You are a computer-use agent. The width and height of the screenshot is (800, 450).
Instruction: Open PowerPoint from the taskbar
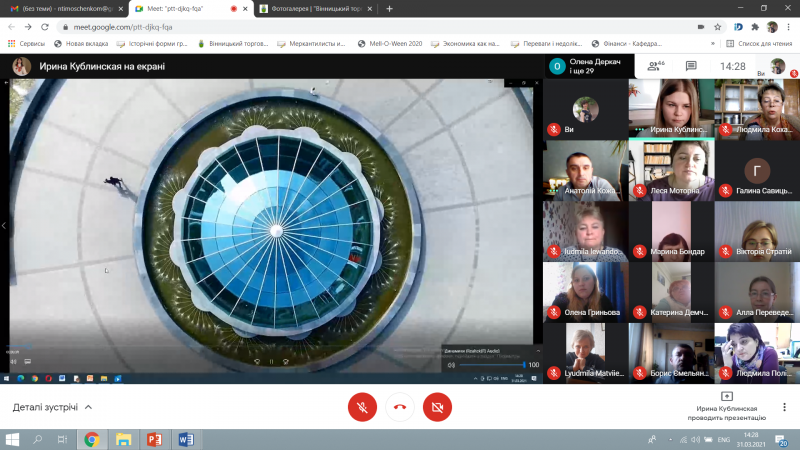(154, 439)
